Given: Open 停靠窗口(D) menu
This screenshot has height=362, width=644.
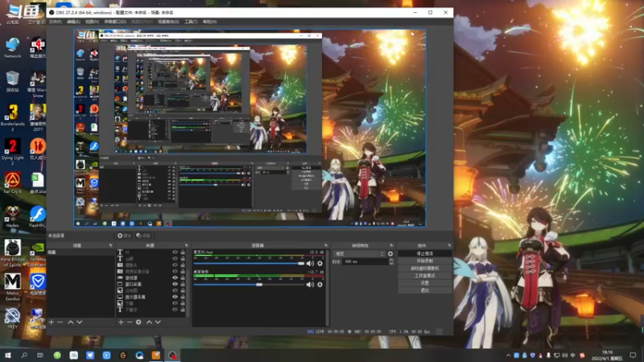Looking at the screenshot, I should click(x=115, y=22).
